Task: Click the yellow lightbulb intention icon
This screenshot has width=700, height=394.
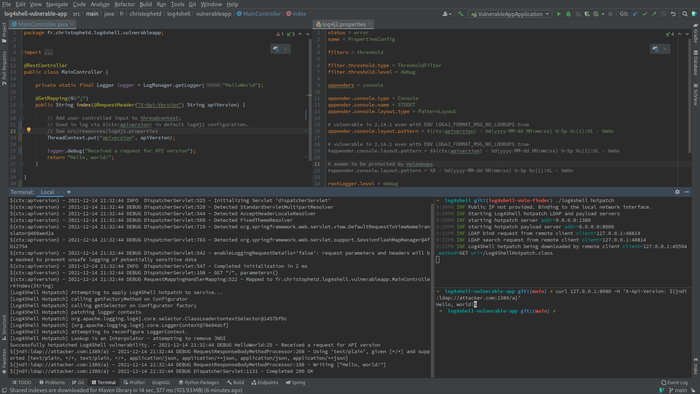Action: [x=29, y=130]
